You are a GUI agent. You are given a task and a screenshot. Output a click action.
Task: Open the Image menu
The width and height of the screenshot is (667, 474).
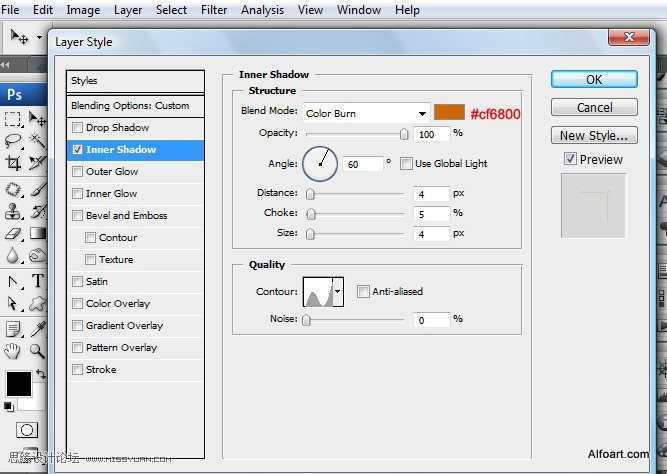pos(83,10)
